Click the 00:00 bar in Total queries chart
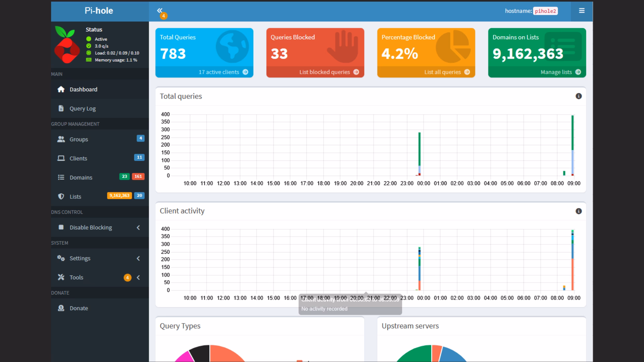 click(420, 154)
